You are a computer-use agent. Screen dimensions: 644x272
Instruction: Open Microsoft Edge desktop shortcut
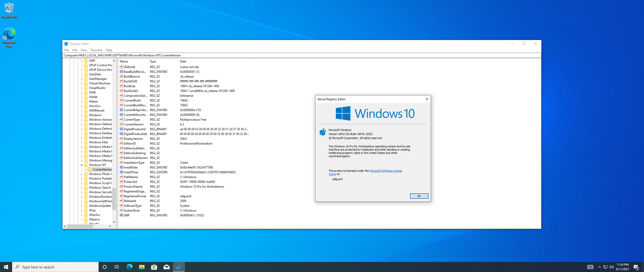coord(9,37)
